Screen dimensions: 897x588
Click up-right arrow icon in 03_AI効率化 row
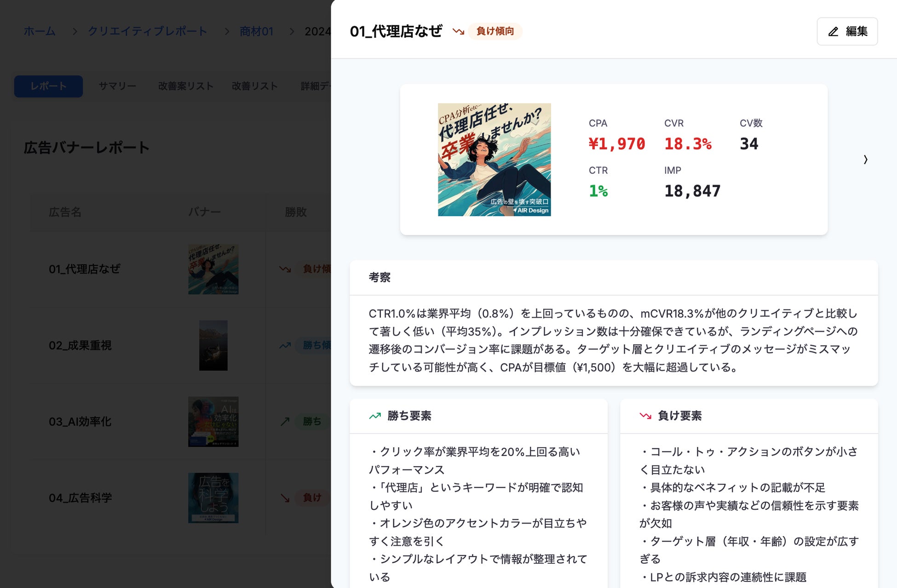click(285, 422)
